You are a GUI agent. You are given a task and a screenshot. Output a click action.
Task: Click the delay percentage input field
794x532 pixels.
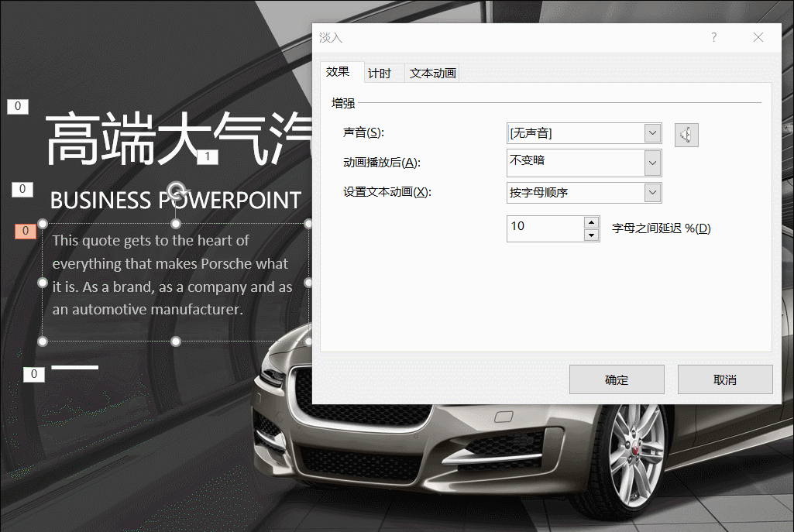[x=545, y=228]
